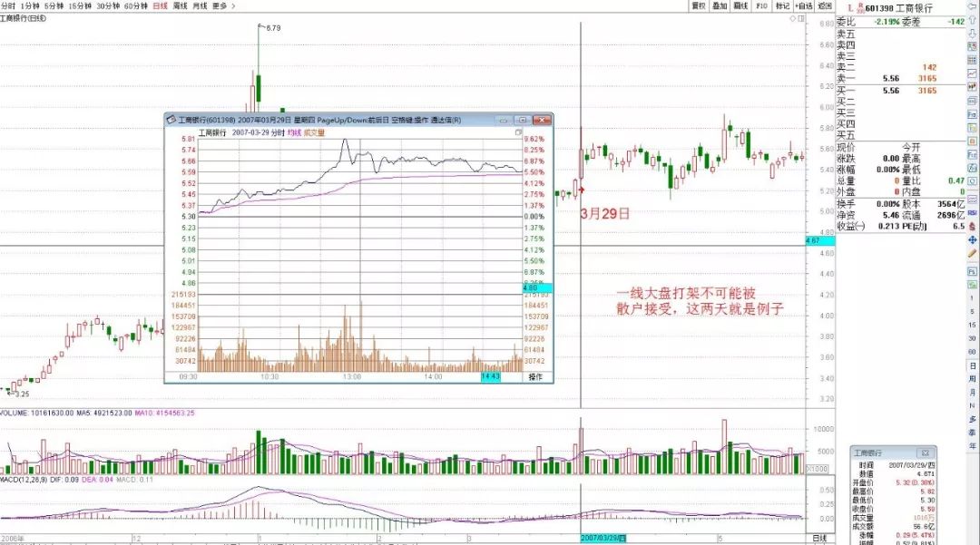Image resolution: width=980 pixels, height=545 pixels.
Task: Add stock via +自选 button
Action: 804,5
